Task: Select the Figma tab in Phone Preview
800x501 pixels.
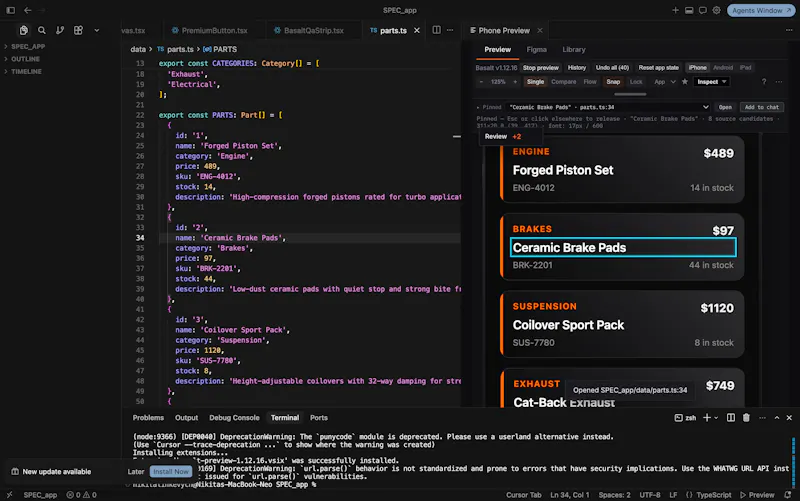Action: coord(536,49)
